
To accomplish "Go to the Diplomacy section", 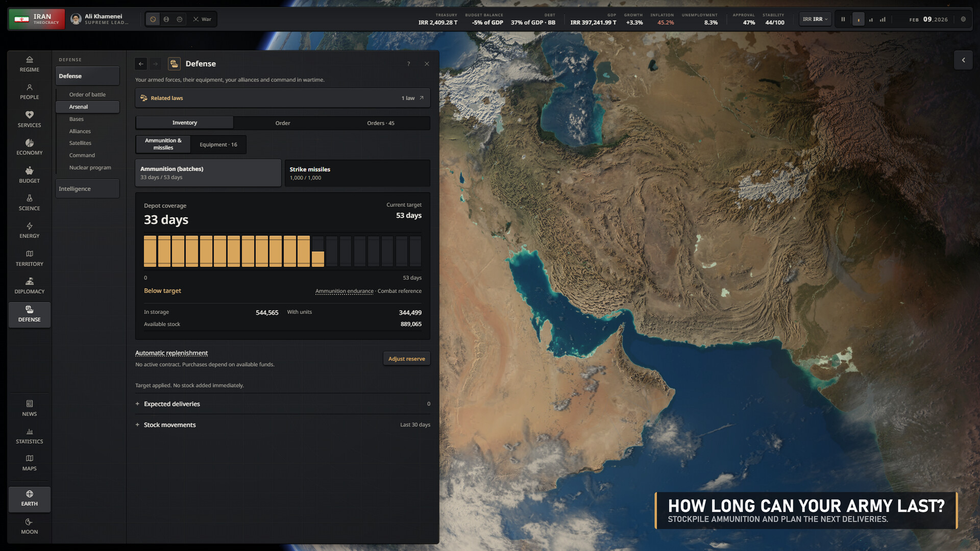I will point(29,286).
